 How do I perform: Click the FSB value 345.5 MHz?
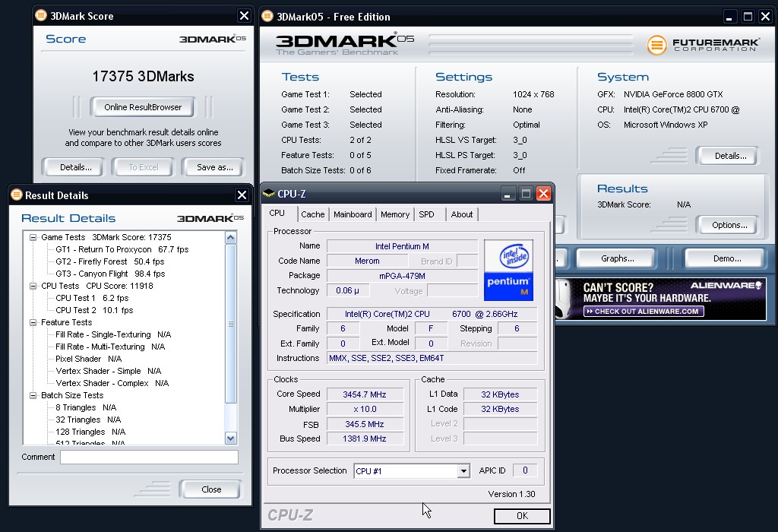[x=365, y=424]
